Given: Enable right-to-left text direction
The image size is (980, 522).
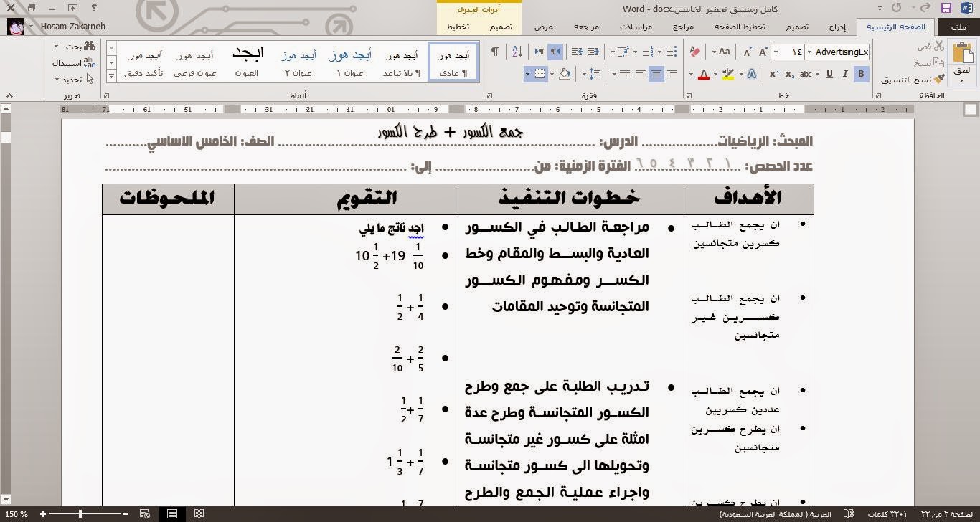Looking at the screenshot, I should [555, 52].
